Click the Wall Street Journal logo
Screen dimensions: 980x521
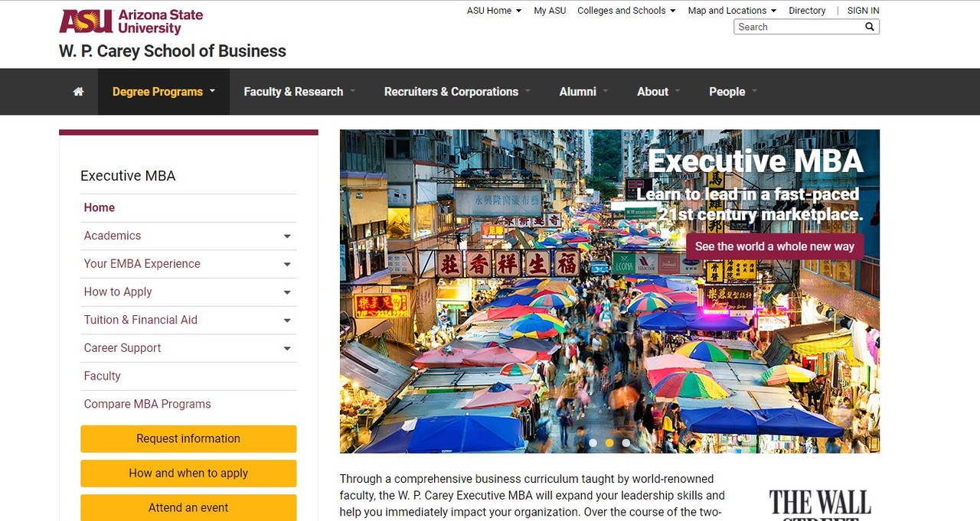point(820,505)
